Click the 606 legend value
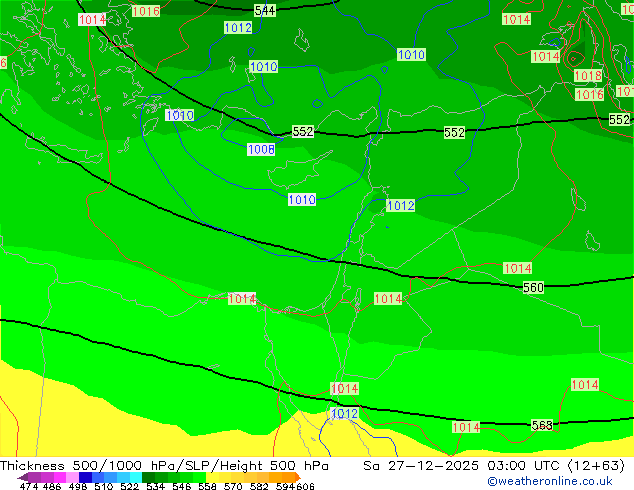The image size is (634, 490). pos(305,486)
